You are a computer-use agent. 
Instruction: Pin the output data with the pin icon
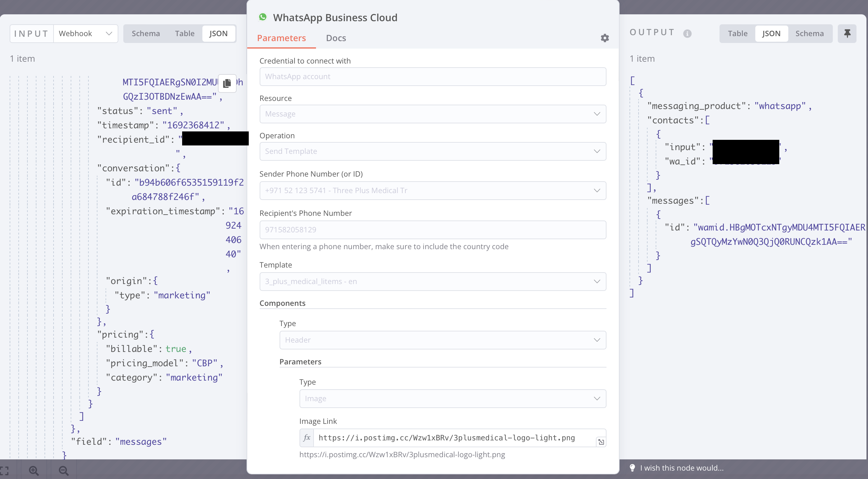pyautogui.click(x=847, y=33)
